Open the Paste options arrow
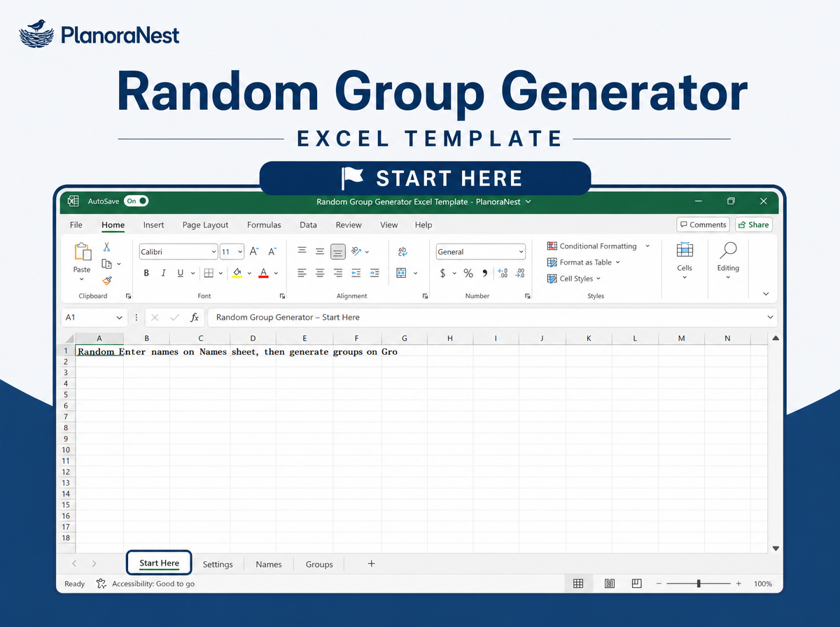 [82, 279]
